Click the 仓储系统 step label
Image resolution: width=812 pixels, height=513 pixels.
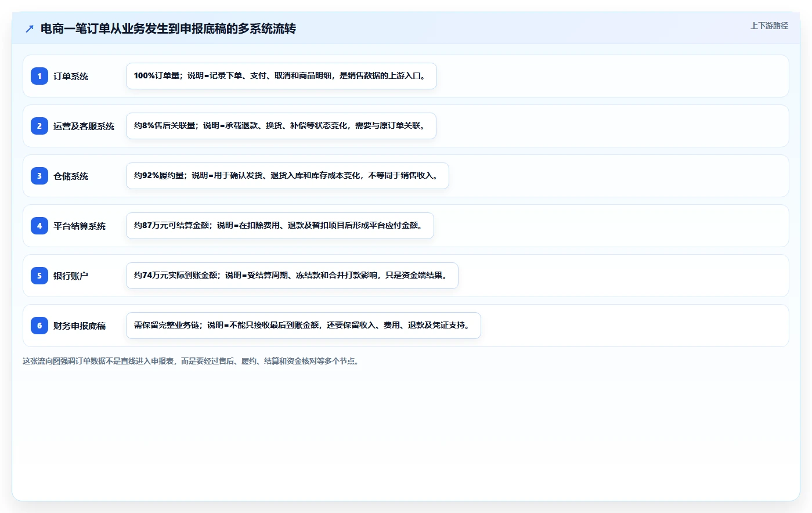(x=71, y=176)
